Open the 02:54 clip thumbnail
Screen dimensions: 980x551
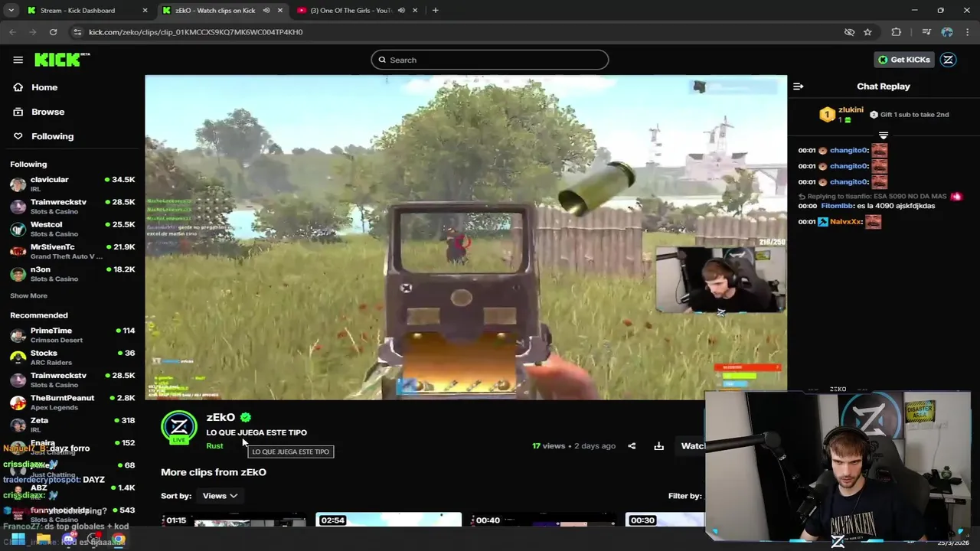[x=388, y=520]
